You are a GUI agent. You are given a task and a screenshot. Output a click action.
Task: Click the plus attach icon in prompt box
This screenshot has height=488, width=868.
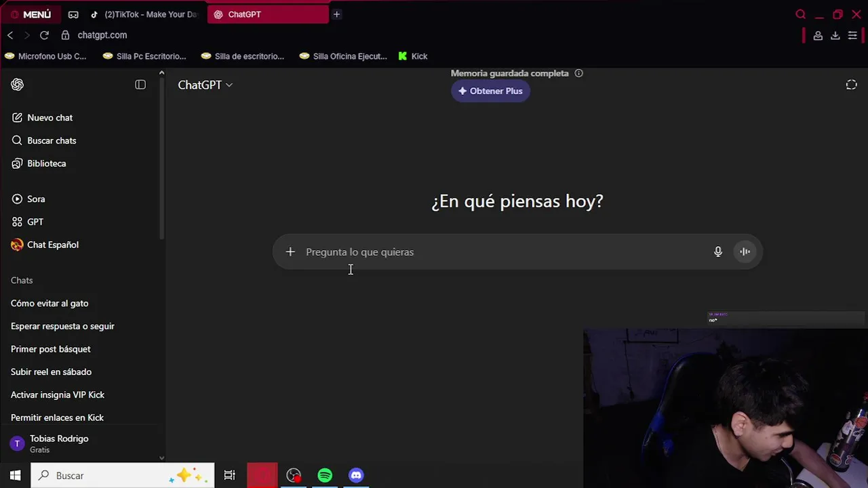click(290, 252)
